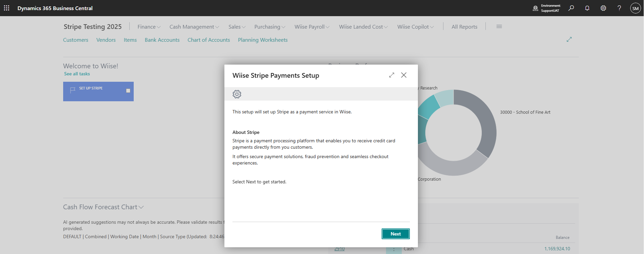644x254 pixels.
Task: Click the Next button in setup dialog
Action: pyautogui.click(x=396, y=234)
